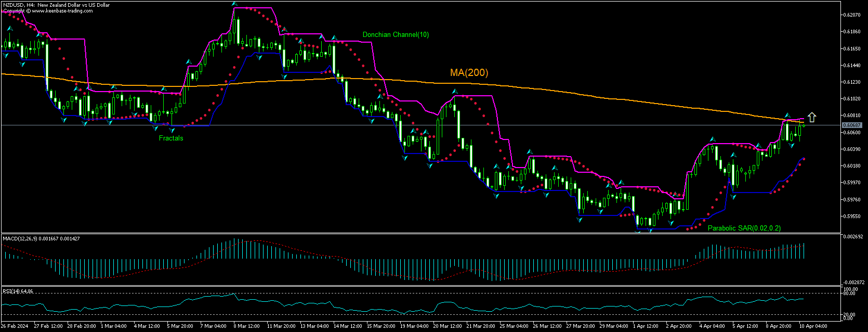This screenshot has width=868, height=332.
Task: Click the 8 Mar 12:00 time label
Action: [247, 326]
